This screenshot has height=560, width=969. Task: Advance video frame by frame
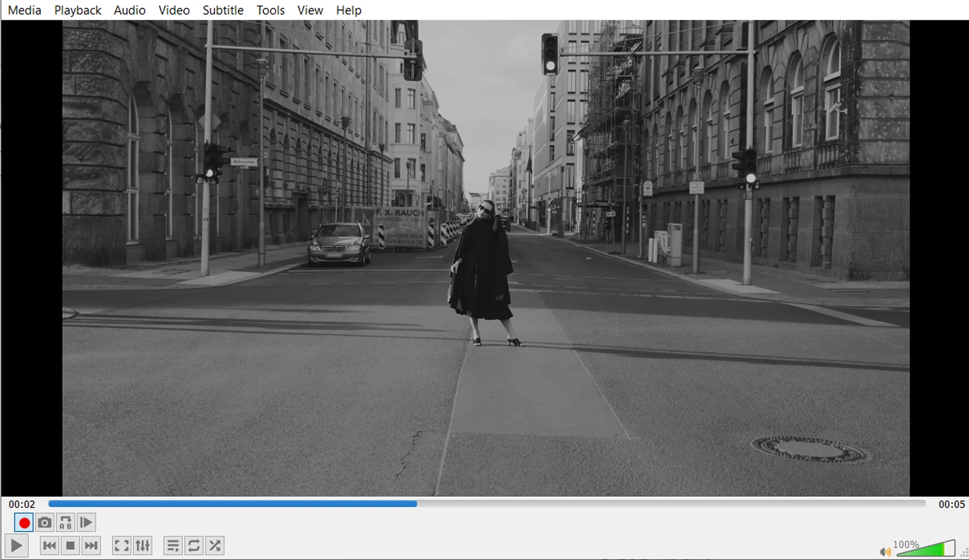pyautogui.click(x=86, y=523)
